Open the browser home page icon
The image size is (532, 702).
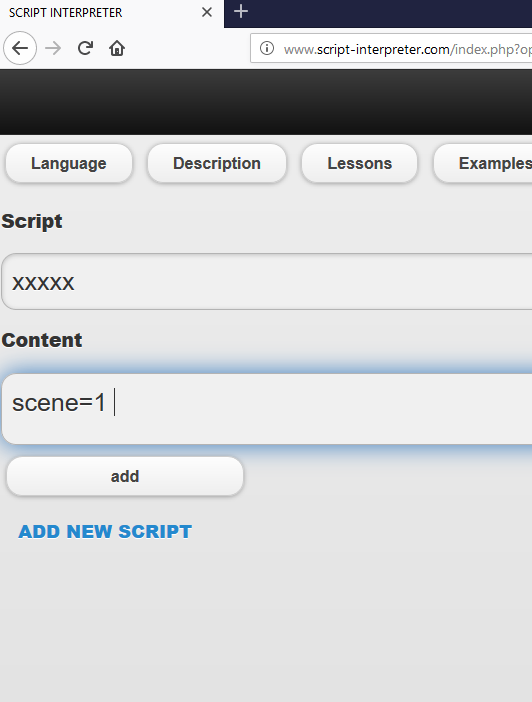tap(117, 48)
